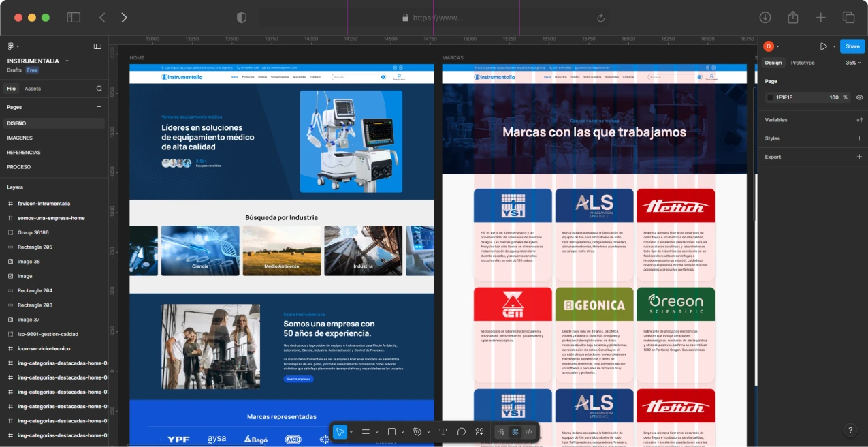
Task: Collapse the left sidebar panel
Action: point(97,46)
